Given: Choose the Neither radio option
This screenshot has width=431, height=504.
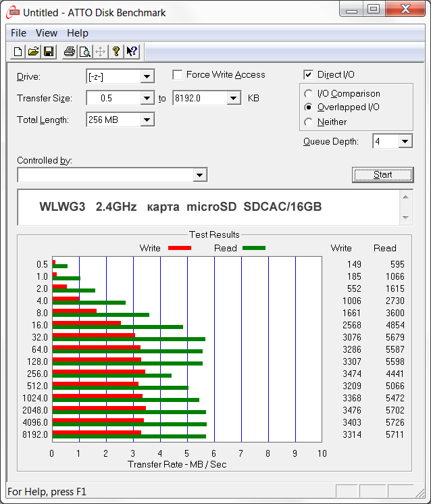Looking at the screenshot, I should (309, 122).
